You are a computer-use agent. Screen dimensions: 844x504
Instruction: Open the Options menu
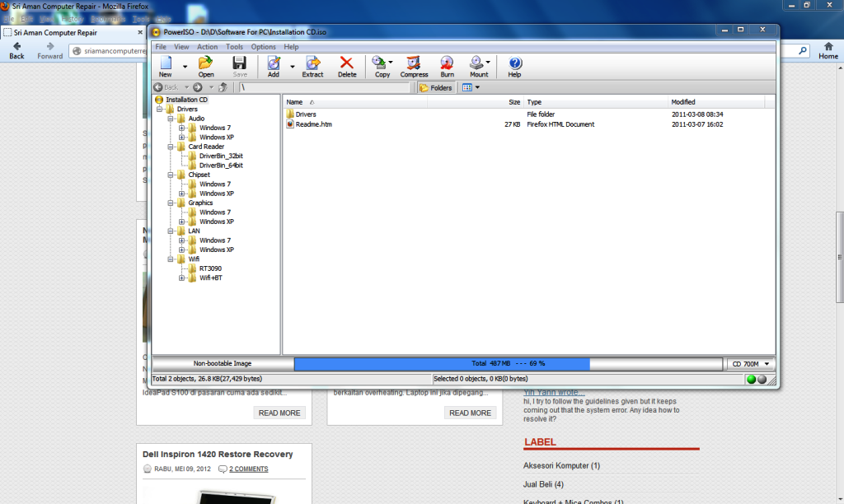point(263,47)
